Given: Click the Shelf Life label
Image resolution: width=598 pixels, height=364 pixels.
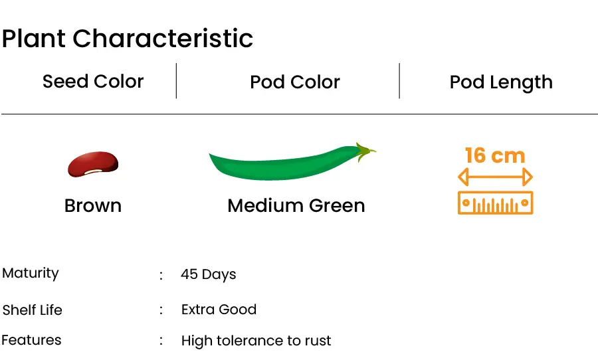Looking at the screenshot, I should tap(32, 310).
